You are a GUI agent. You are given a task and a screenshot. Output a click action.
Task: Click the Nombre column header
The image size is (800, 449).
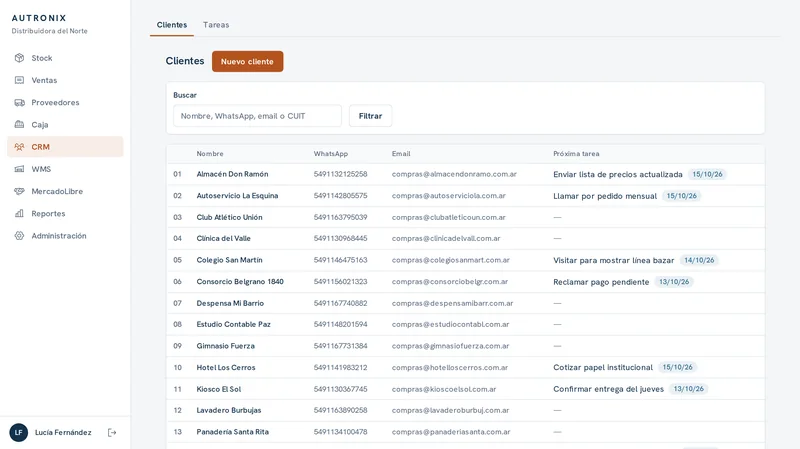pos(210,154)
